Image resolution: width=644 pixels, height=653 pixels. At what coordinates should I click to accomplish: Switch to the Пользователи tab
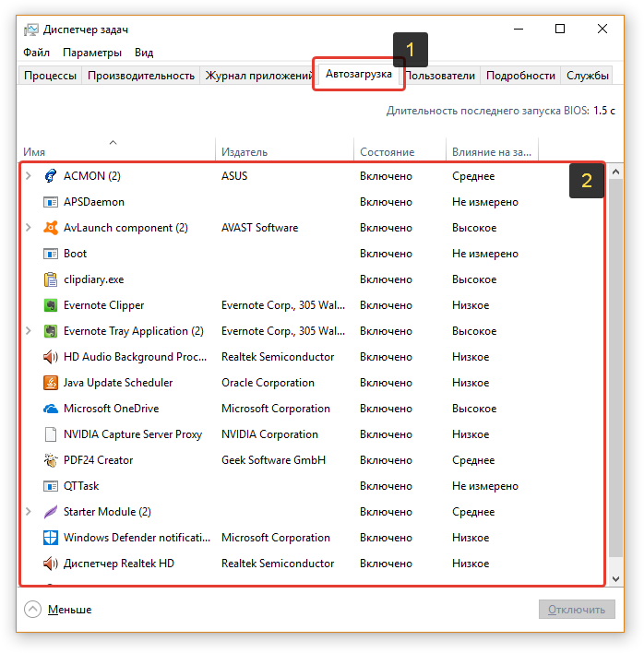tap(441, 76)
